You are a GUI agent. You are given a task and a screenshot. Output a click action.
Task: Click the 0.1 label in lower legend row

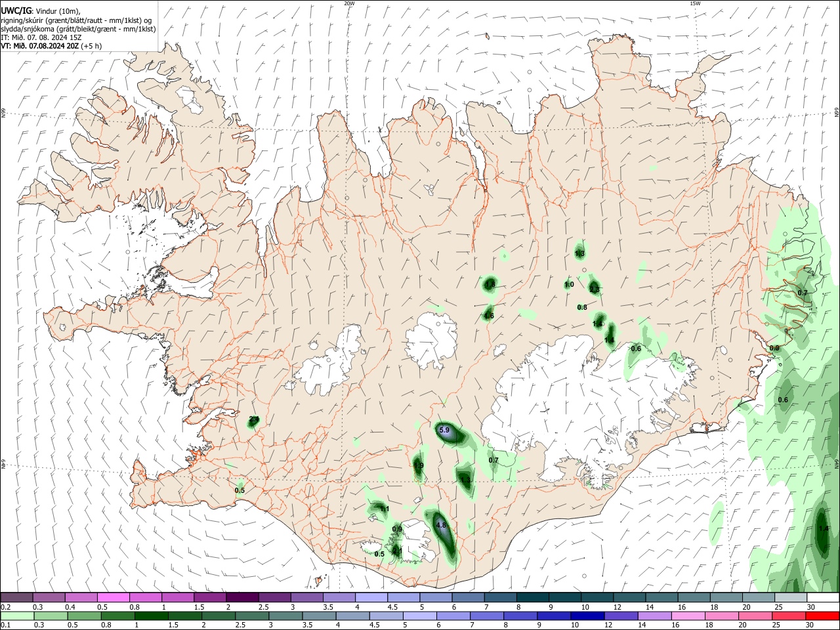[5, 625]
